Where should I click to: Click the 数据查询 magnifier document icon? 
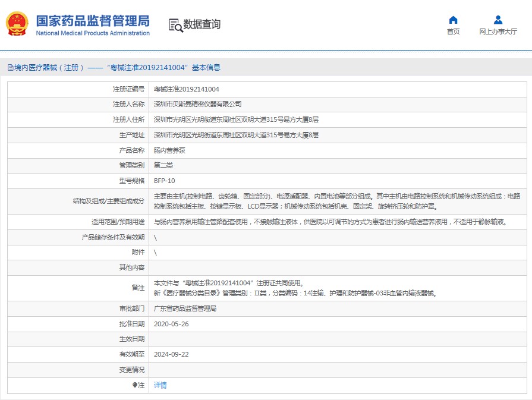point(175,24)
